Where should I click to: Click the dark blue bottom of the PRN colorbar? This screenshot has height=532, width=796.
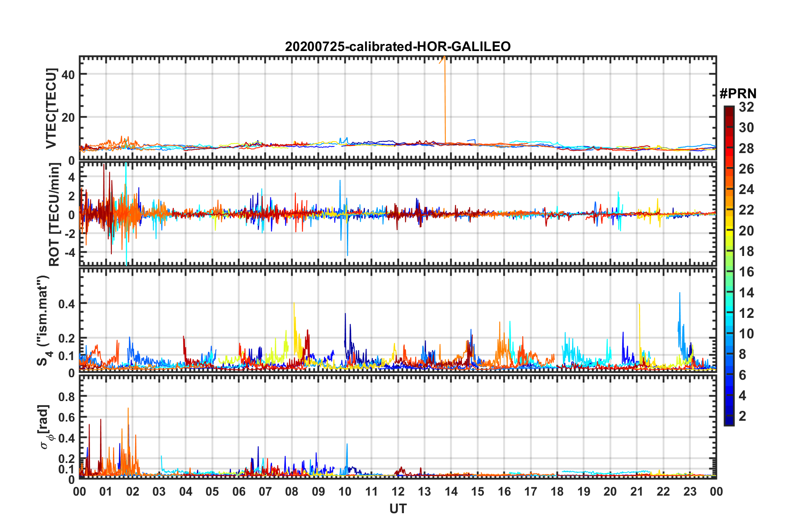point(729,421)
